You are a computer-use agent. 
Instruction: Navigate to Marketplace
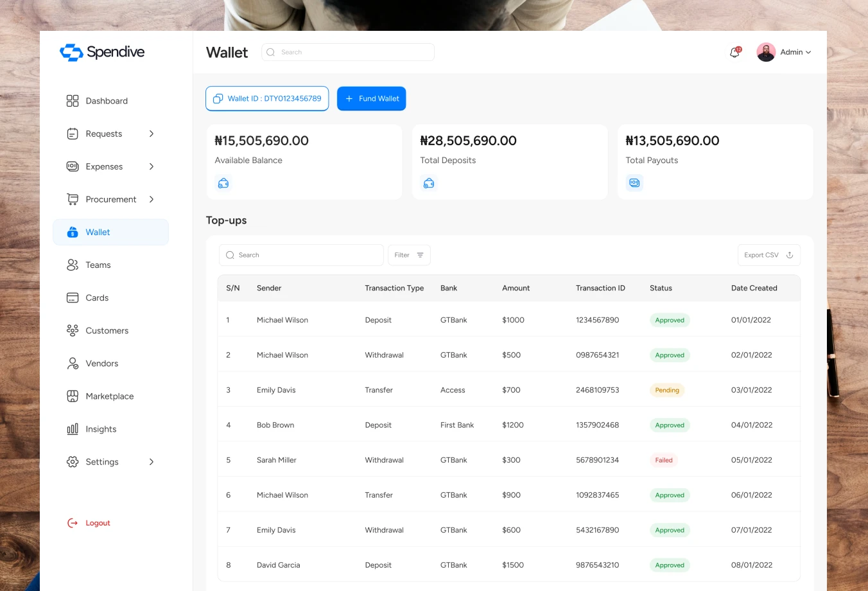pyautogui.click(x=110, y=396)
